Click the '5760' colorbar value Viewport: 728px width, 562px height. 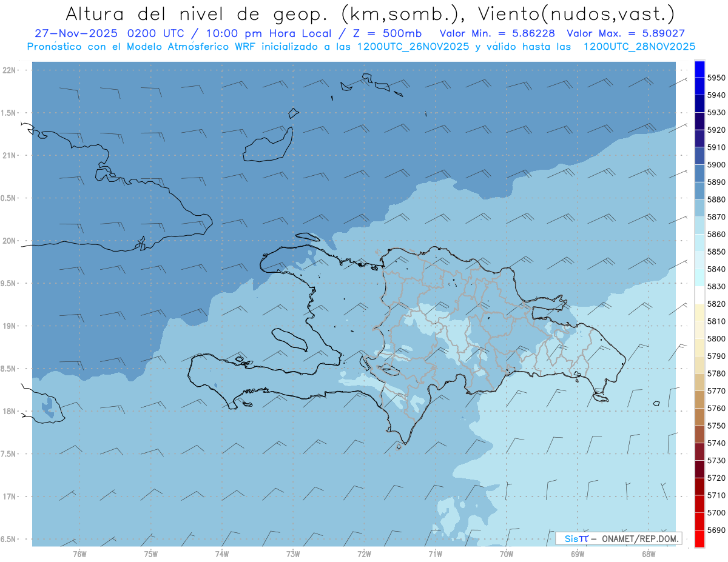(716, 408)
